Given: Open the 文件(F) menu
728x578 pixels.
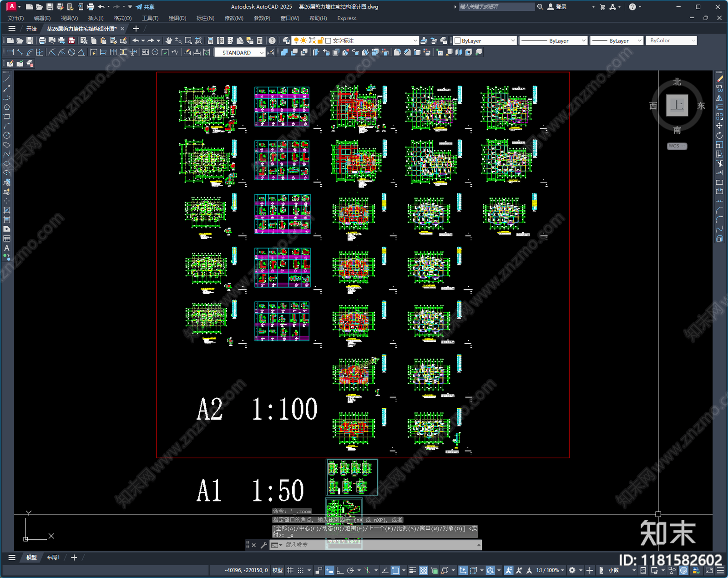Looking at the screenshot, I should pyautogui.click(x=15, y=18).
